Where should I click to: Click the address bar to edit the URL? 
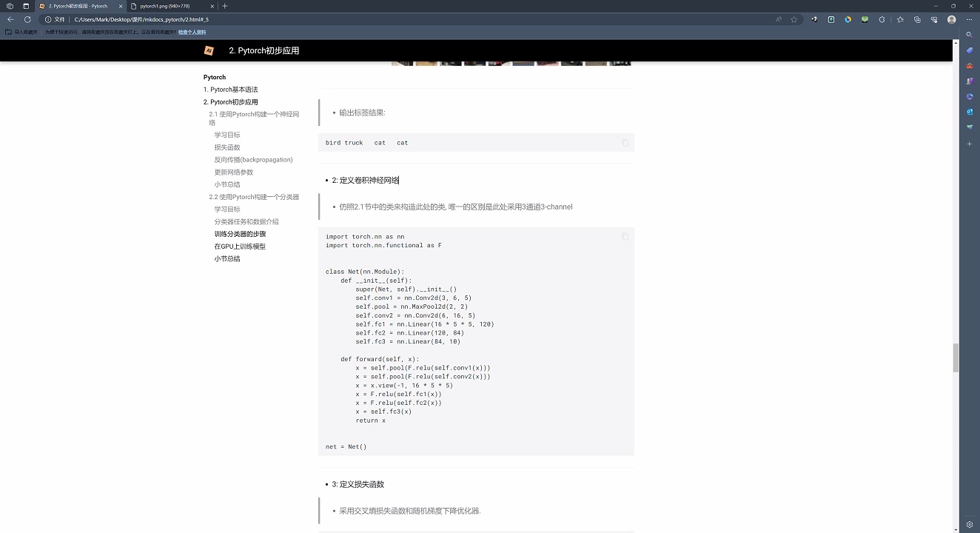296,20
